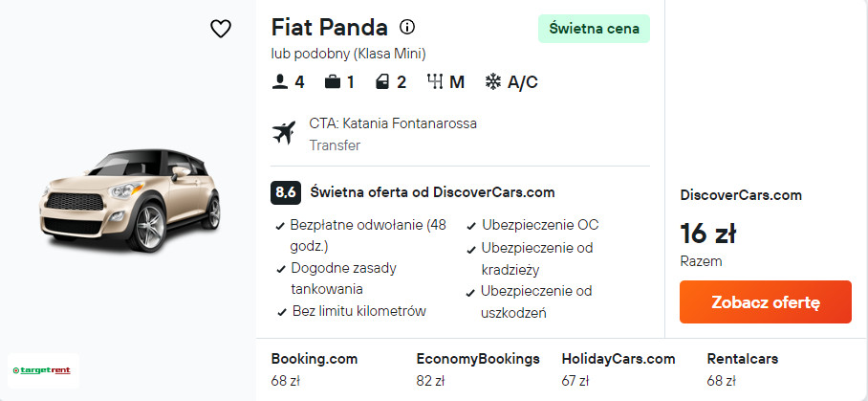
Task: Select the Rentalcars 68 zł offer
Action: (742, 368)
